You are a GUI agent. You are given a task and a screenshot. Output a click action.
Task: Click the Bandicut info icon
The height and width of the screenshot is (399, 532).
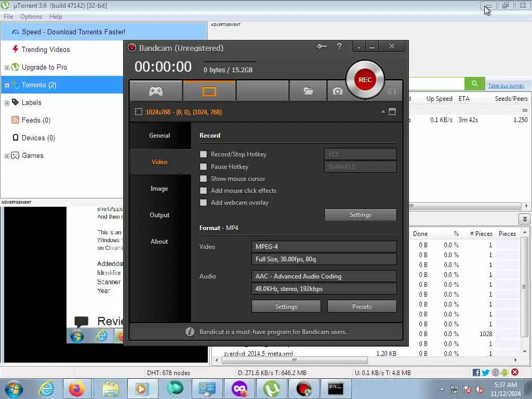[190, 332]
